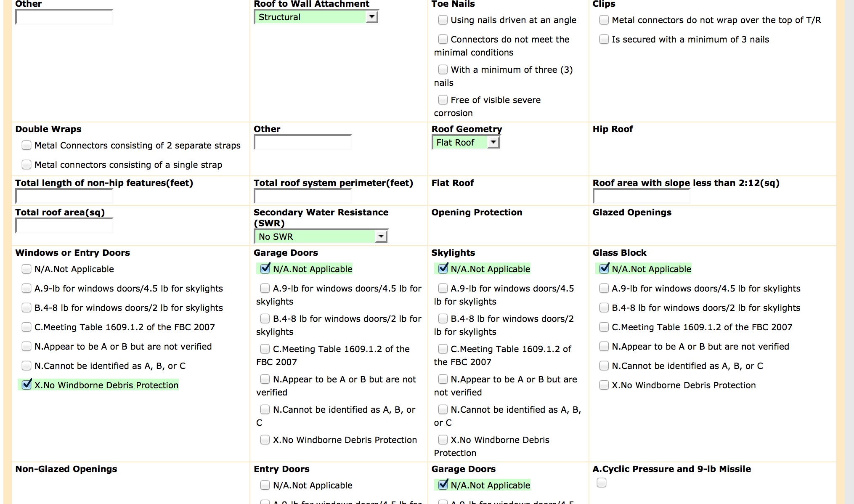Click the Total roof system perimeter field
854x504 pixels.
click(302, 196)
